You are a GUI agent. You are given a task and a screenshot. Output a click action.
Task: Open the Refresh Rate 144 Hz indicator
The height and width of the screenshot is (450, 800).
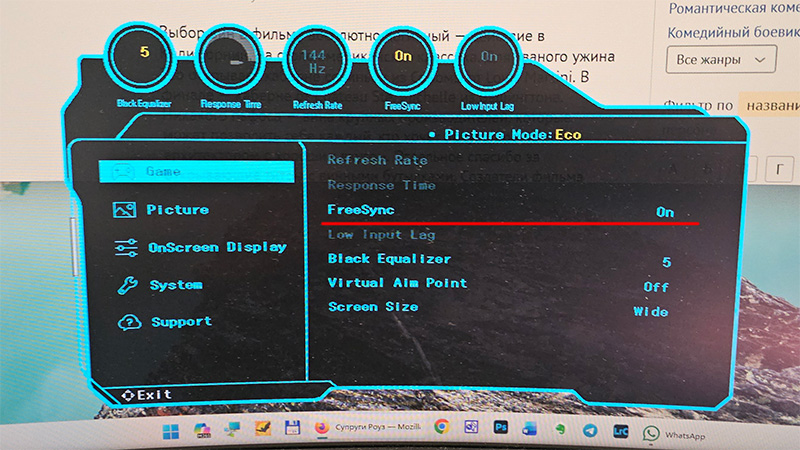click(x=318, y=62)
